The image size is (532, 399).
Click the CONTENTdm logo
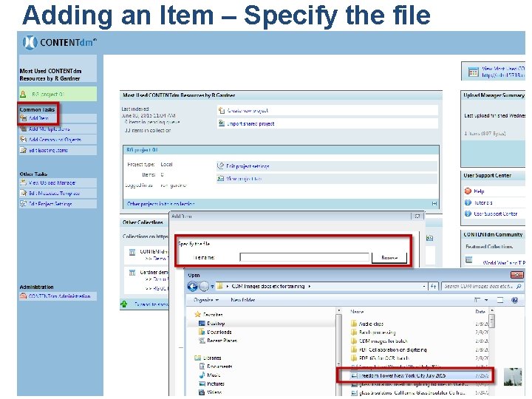60,43
